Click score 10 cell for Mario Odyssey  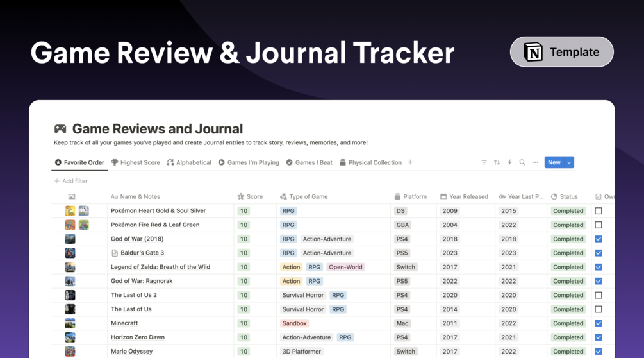coord(244,352)
